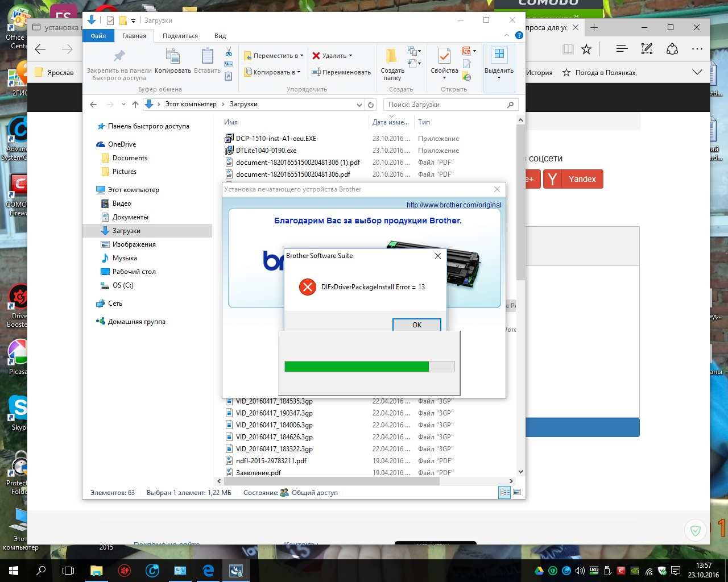The image size is (728, 582).
Task: Click the quick access toolbar customize arrow
Action: coord(134,20)
